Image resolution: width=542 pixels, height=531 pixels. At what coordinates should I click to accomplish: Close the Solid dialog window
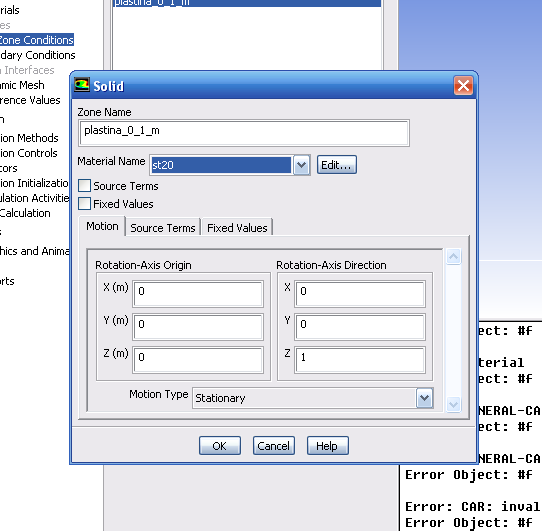463,85
